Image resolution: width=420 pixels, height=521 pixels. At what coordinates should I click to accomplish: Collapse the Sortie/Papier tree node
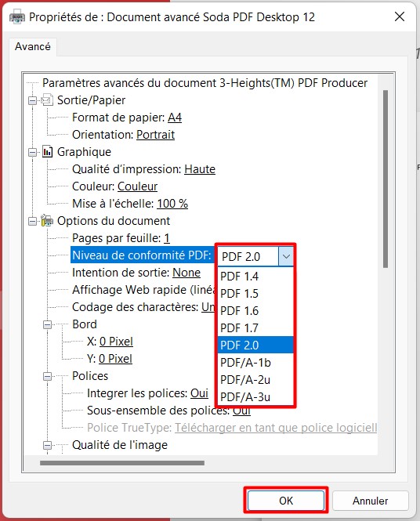tap(32, 100)
